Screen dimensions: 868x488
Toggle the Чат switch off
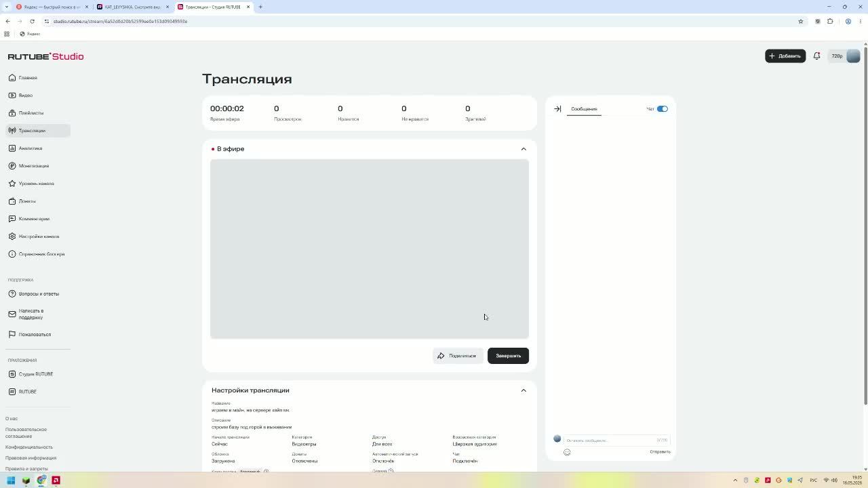point(663,108)
